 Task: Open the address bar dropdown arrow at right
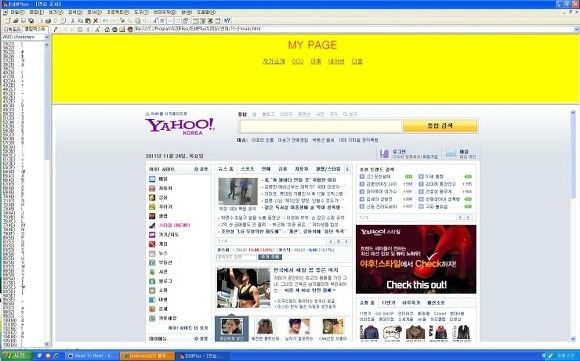576,29
